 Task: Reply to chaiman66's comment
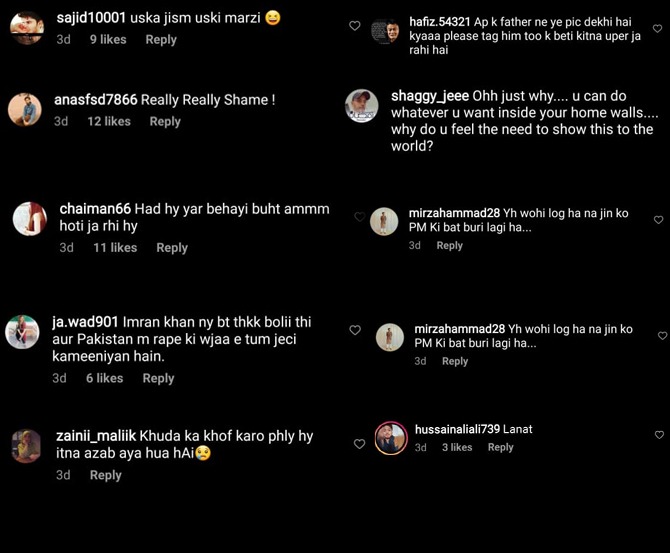click(172, 248)
